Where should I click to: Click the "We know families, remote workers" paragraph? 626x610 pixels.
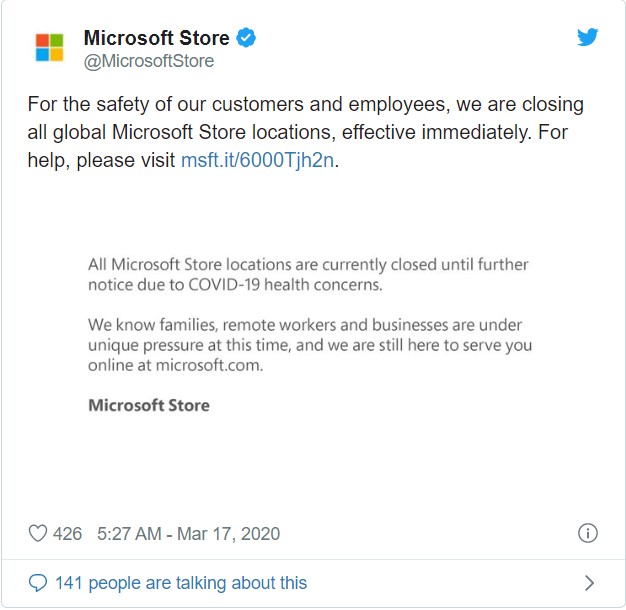(310, 345)
